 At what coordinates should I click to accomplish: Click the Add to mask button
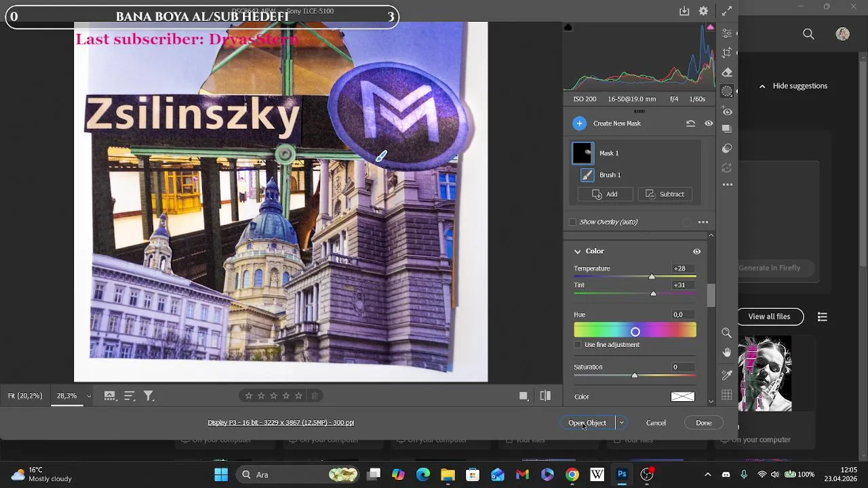[x=606, y=195]
